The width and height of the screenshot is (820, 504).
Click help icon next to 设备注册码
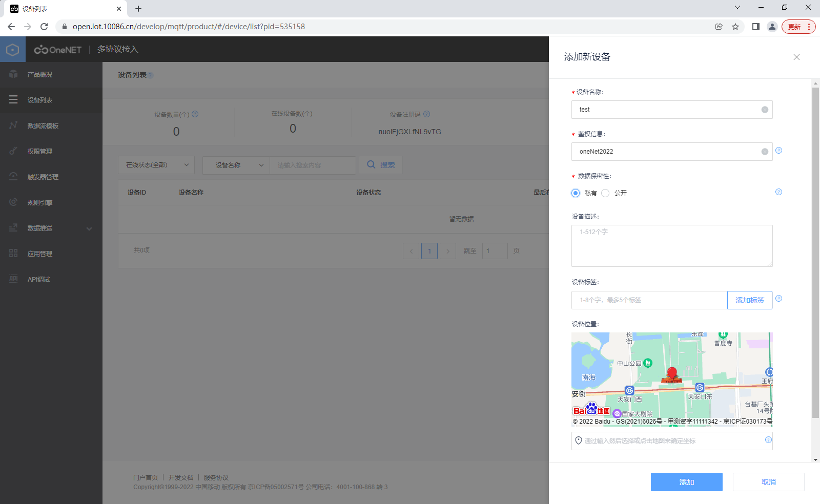[x=427, y=114]
